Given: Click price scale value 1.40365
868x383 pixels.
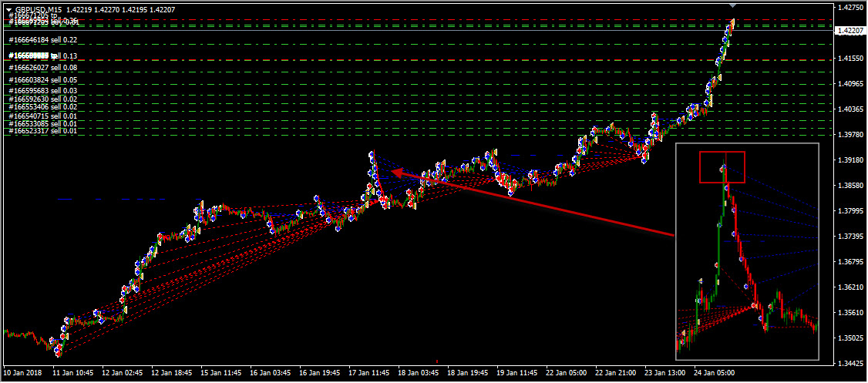Looking at the screenshot, I should point(851,109).
